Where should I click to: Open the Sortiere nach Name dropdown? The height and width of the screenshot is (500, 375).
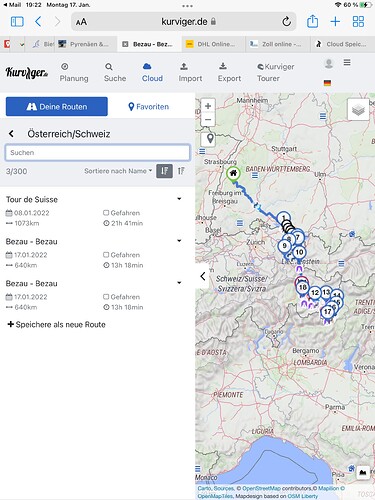(118, 171)
